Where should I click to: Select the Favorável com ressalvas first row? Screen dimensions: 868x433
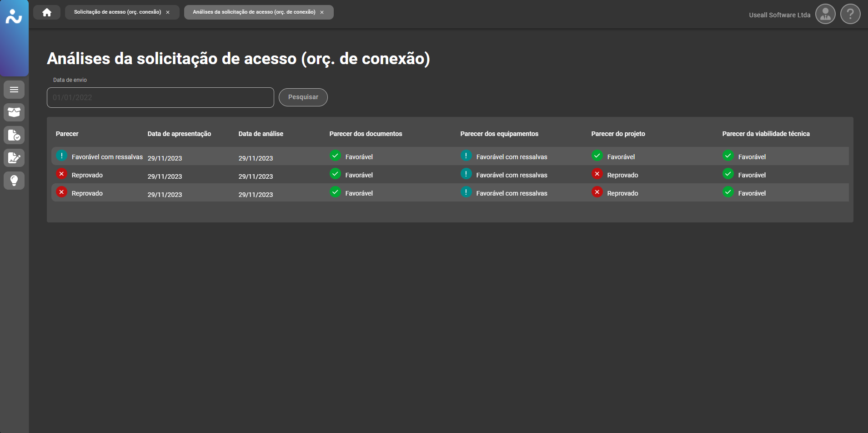[x=107, y=157]
